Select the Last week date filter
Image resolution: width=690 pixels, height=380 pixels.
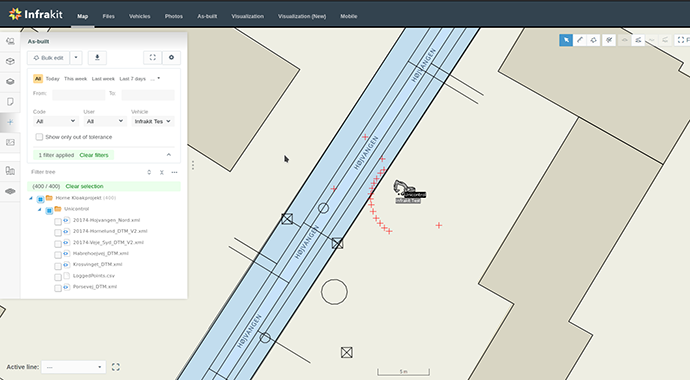pos(103,79)
